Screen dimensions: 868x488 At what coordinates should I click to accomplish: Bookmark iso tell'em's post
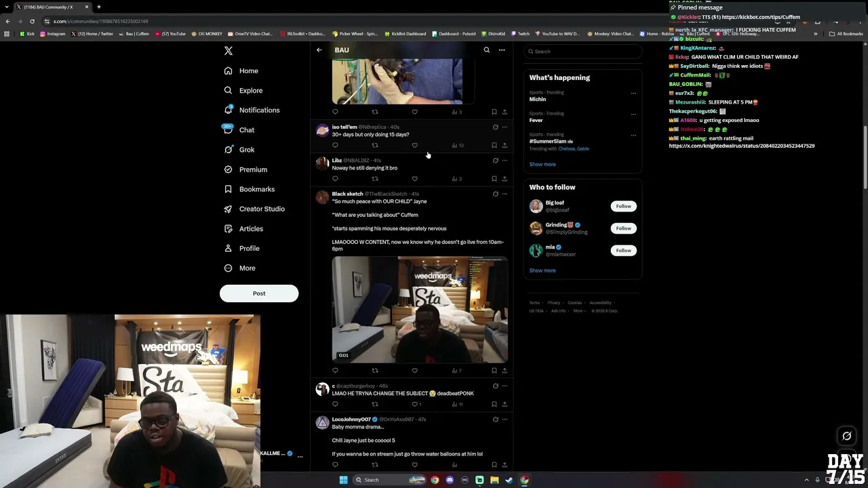click(494, 145)
